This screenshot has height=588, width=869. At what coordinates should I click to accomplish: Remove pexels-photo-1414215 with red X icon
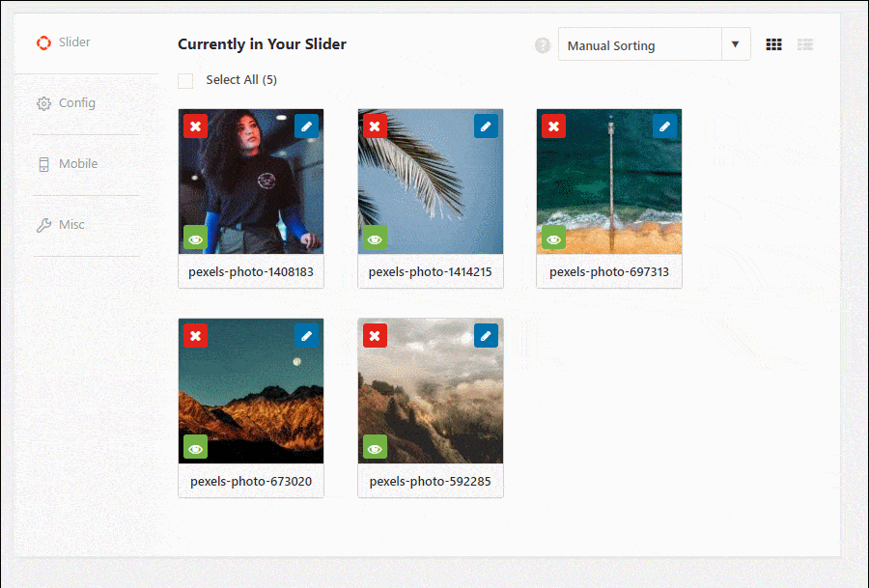(x=376, y=126)
